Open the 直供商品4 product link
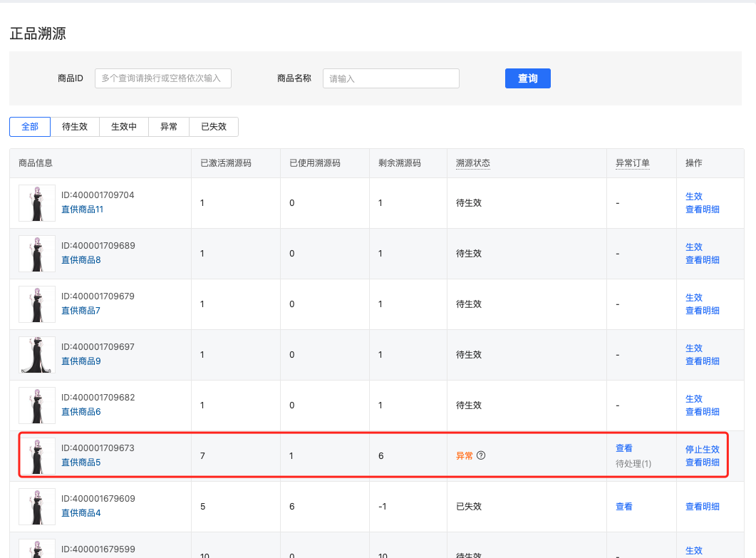Screen dimensions: 756x558 (x=81, y=513)
